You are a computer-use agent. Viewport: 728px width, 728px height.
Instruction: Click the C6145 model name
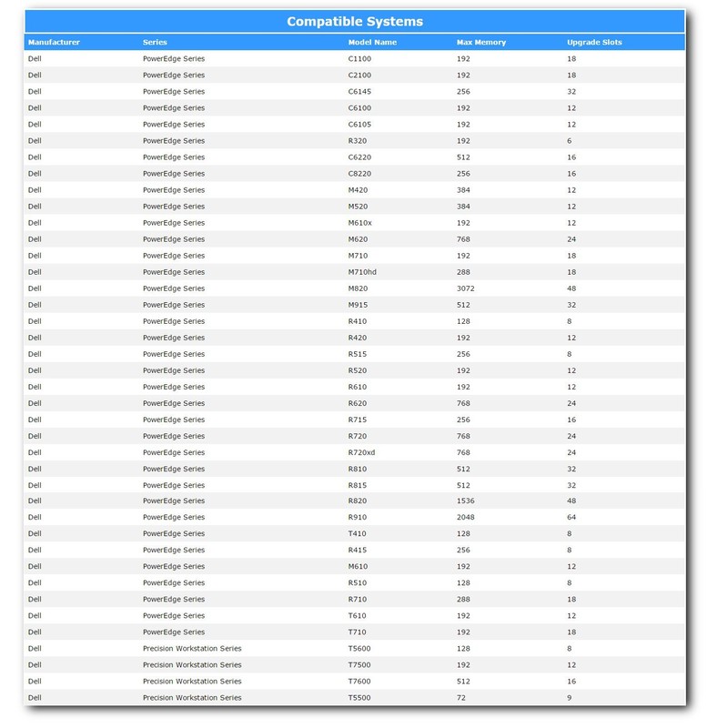click(x=359, y=91)
